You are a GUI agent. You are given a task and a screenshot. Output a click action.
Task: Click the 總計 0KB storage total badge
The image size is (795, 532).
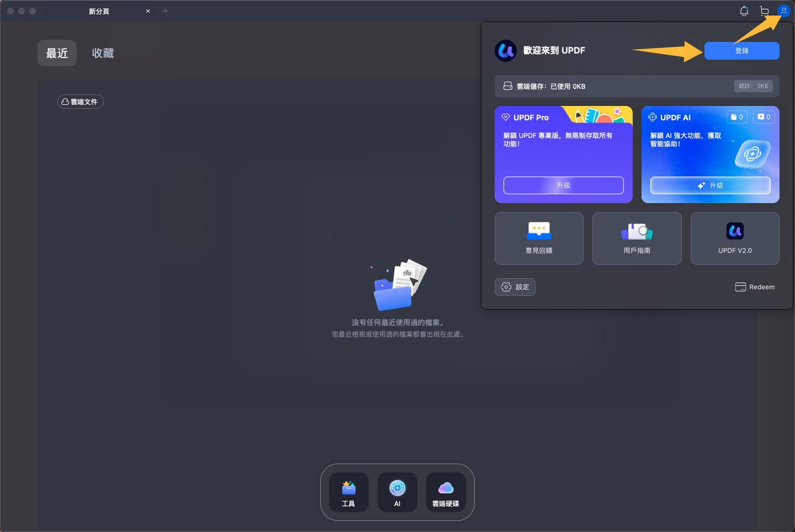[754, 86]
